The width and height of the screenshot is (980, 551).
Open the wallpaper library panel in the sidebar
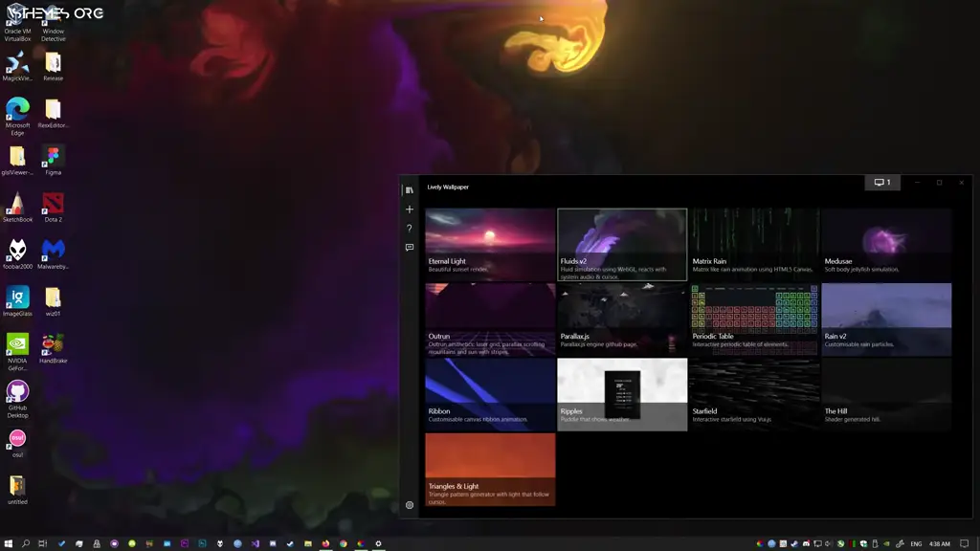click(x=408, y=188)
